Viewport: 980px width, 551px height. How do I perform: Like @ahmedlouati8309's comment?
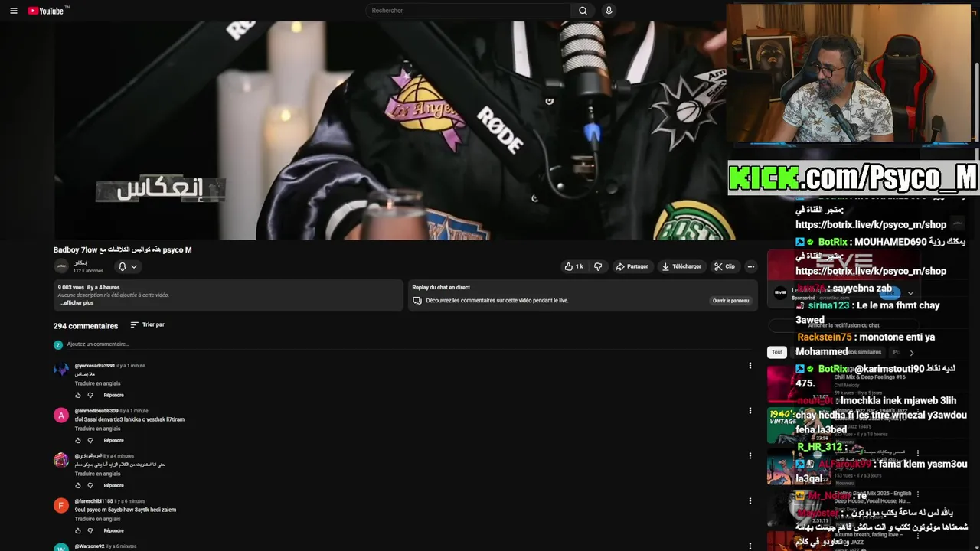[78, 440]
